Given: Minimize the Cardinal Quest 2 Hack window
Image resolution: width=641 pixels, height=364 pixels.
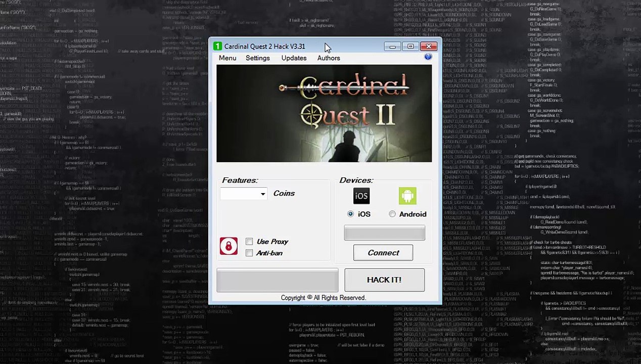Looking at the screenshot, I should coord(392,47).
